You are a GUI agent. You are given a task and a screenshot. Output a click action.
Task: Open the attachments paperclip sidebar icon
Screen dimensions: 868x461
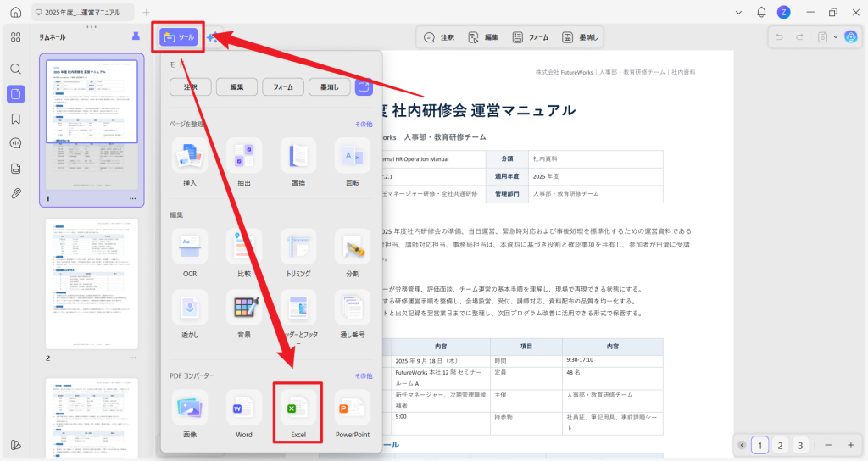click(16, 193)
